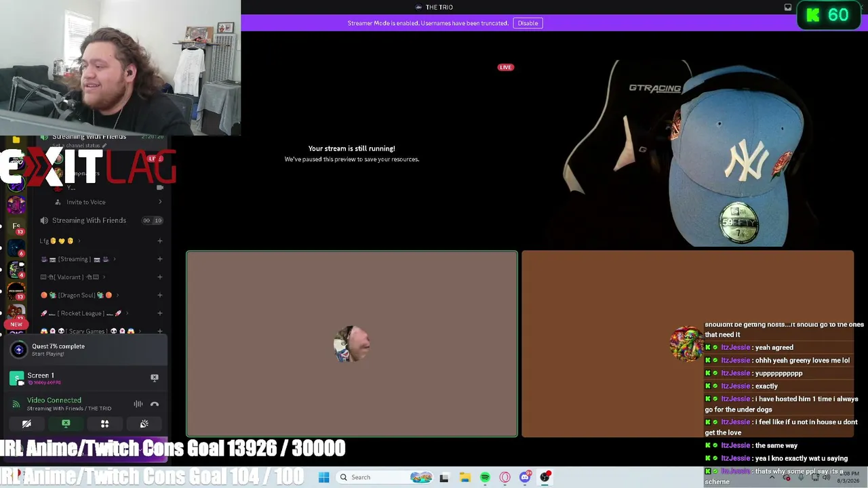Click chat message 'yeah agreed'
The width and height of the screenshot is (868, 488).
tap(774, 348)
